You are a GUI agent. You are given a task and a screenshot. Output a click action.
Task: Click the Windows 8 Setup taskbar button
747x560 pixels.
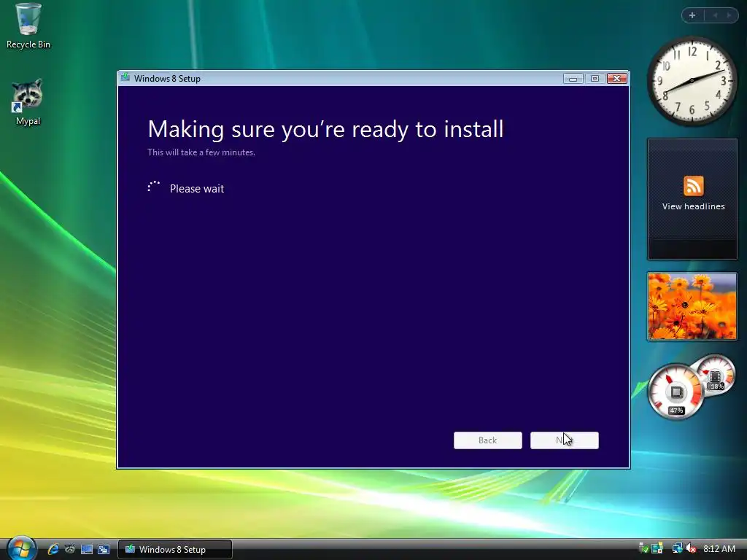(175, 550)
